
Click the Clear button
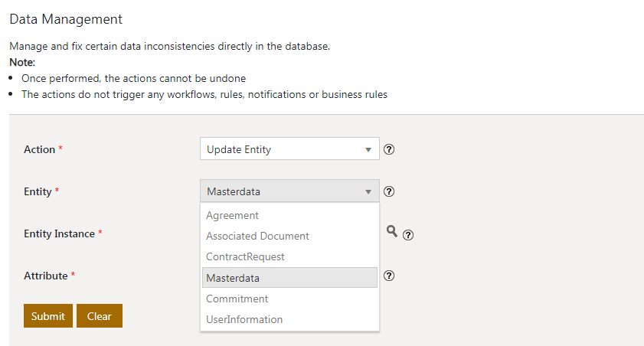[x=99, y=316]
